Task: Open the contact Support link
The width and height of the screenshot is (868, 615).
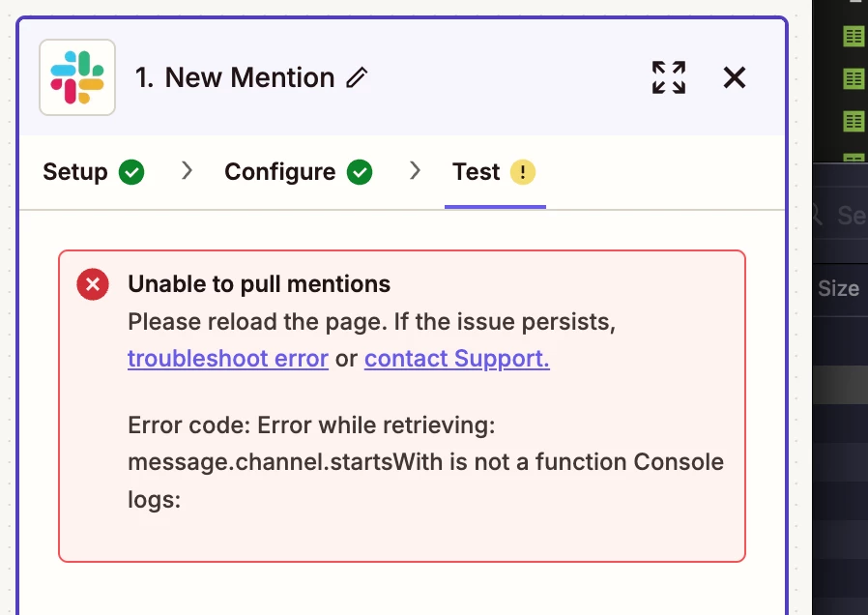Action: tap(457, 359)
